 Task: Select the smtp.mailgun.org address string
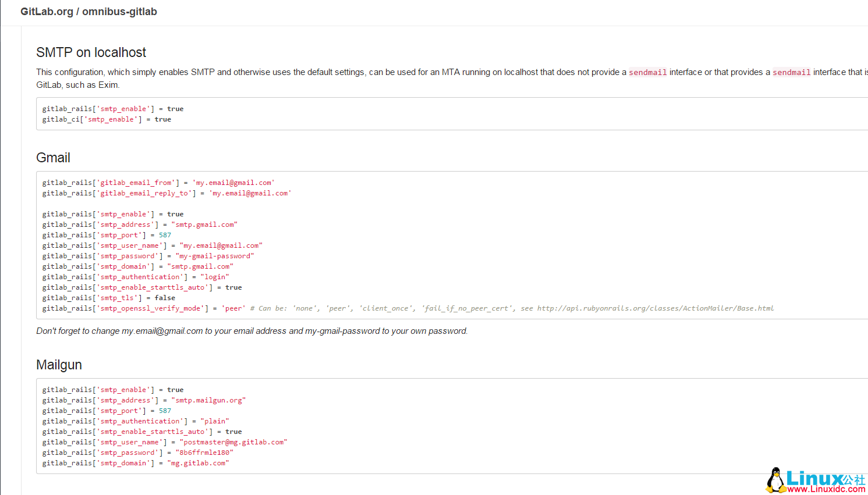(208, 400)
